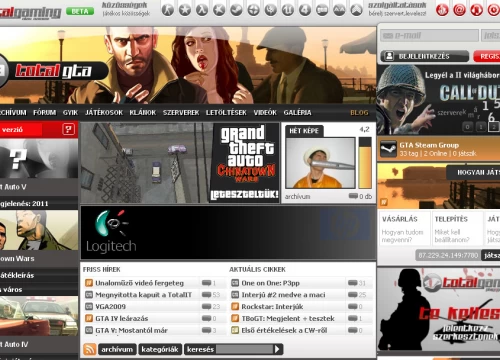Choose the crosshair game icon
Viewport: 500px width, 360px height.
pos(253,10)
